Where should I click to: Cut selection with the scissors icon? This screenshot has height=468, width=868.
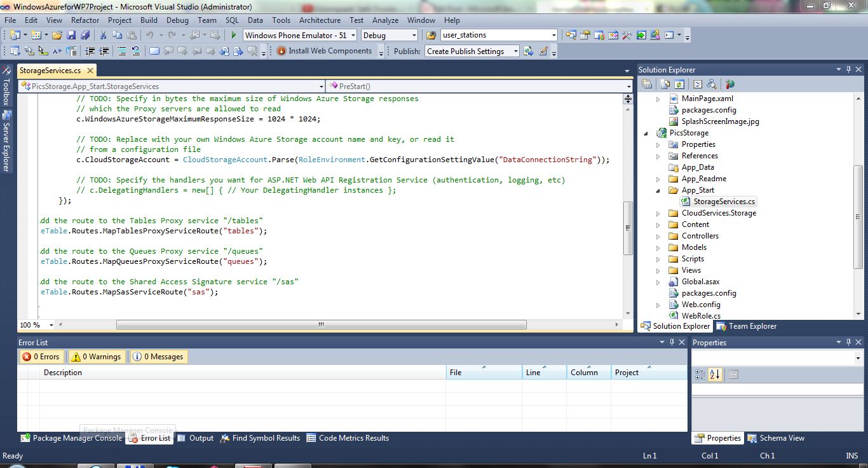coord(104,36)
